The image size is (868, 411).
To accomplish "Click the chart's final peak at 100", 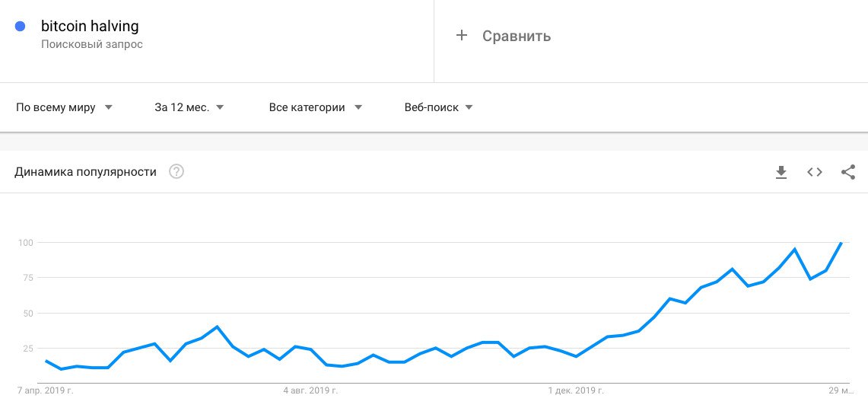I will pos(841,243).
